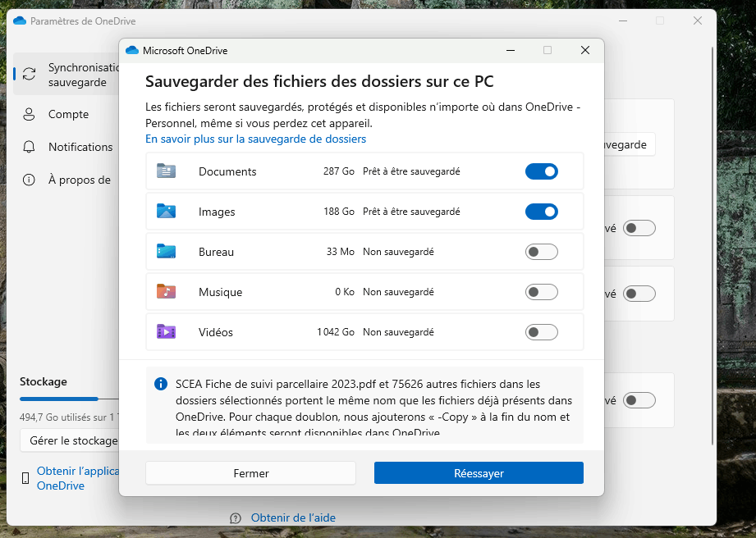Minimize the Paramètres de OneDrive window
The height and width of the screenshot is (538, 756).
pyautogui.click(x=623, y=21)
